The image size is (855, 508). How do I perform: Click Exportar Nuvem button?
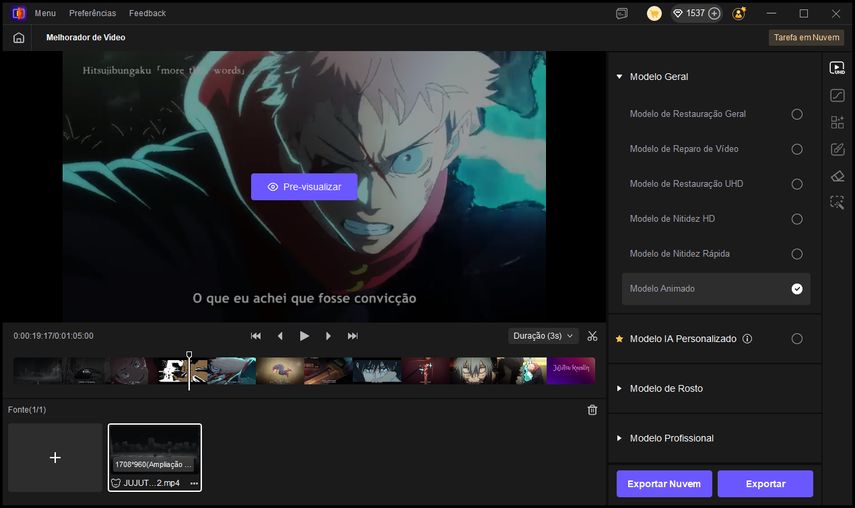point(664,484)
